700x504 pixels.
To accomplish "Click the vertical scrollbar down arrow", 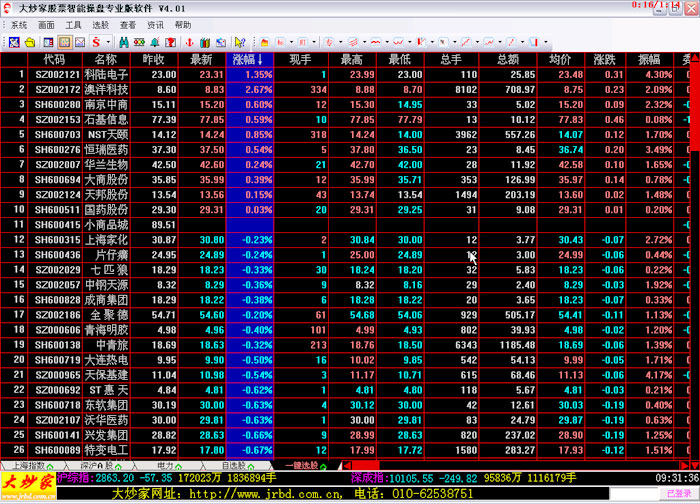I will point(695,466).
